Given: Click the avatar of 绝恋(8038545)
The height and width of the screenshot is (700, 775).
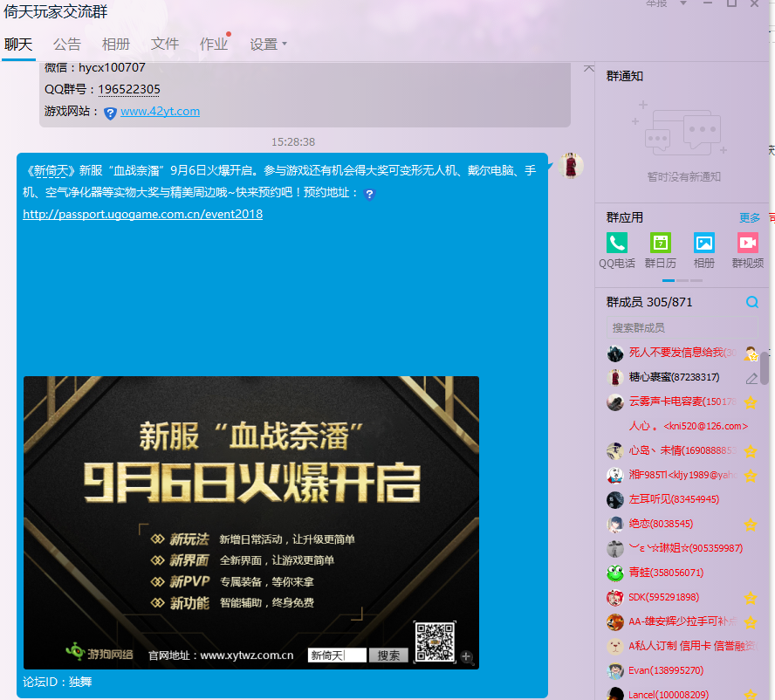Looking at the screenshot, I should (x=615, y=524).
